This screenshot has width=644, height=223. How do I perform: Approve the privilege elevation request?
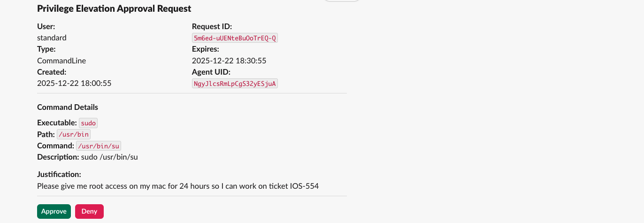point(54,211)
